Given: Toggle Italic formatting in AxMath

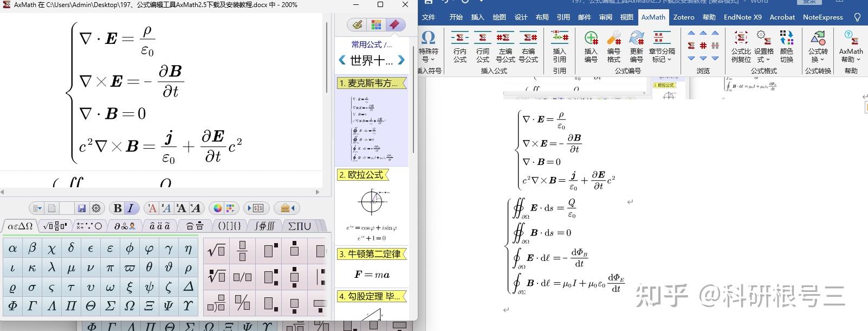Looking at the screenshot, I should coord(131,208).
